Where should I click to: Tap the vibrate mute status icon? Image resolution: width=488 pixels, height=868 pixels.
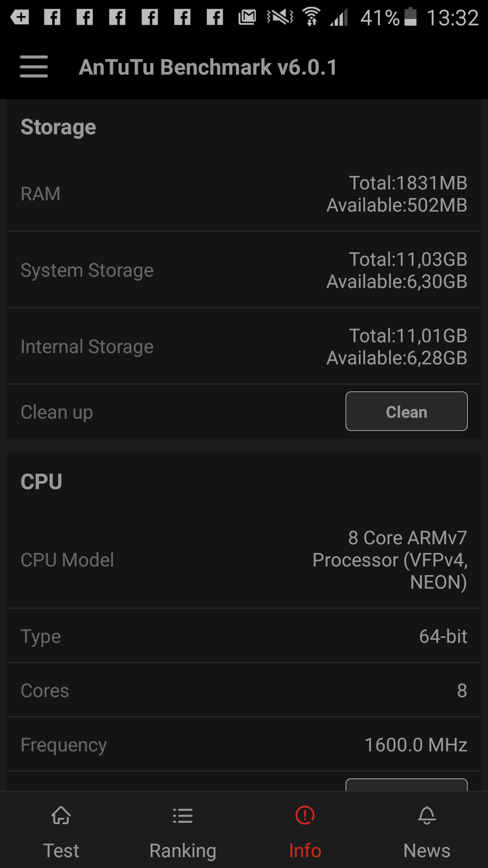tap(280, 18)
